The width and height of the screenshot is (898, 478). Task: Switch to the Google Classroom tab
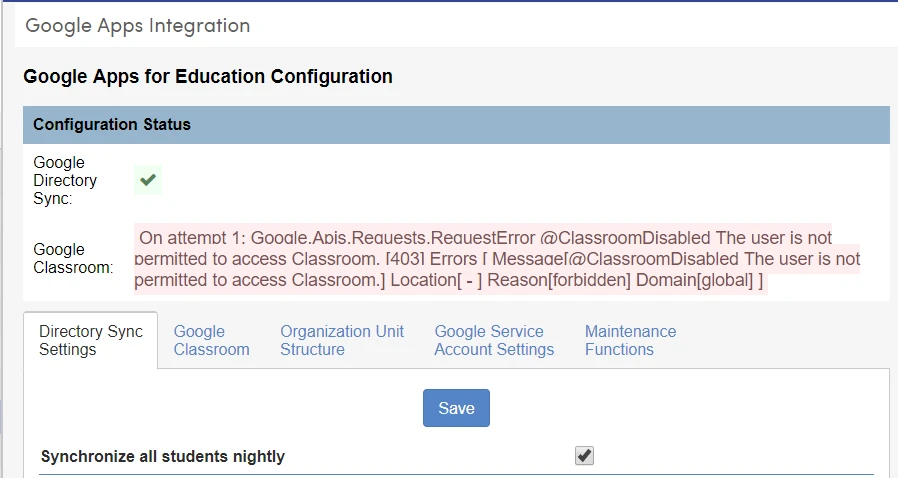click(211, 340)
